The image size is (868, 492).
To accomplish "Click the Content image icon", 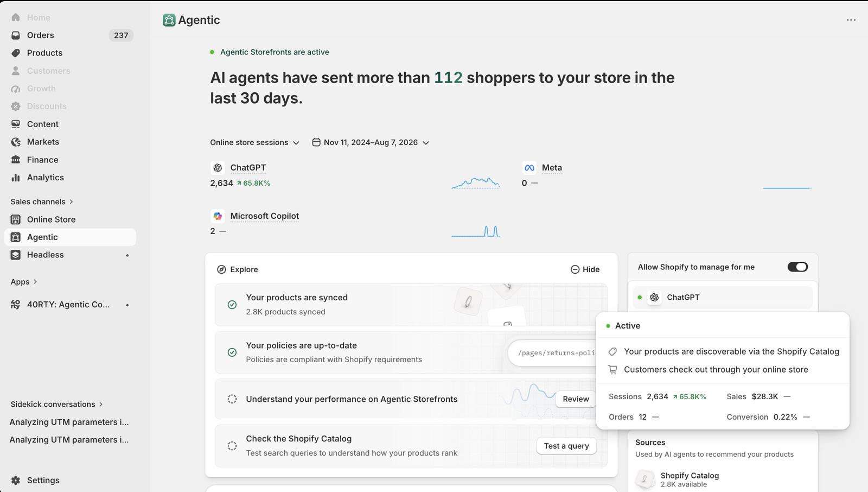I will [x=16, y=124].
